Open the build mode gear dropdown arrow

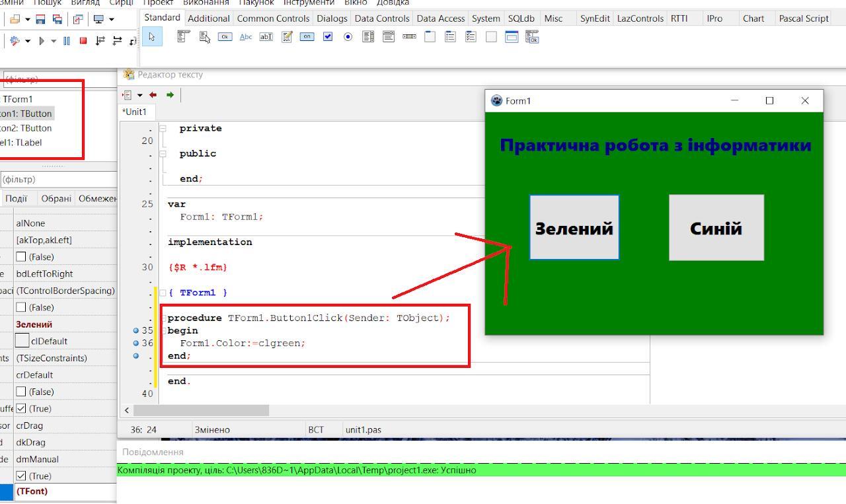pos(28,41)
